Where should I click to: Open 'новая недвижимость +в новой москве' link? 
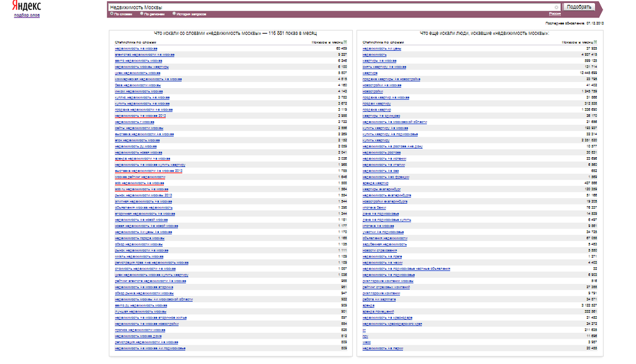click(147, 226)
